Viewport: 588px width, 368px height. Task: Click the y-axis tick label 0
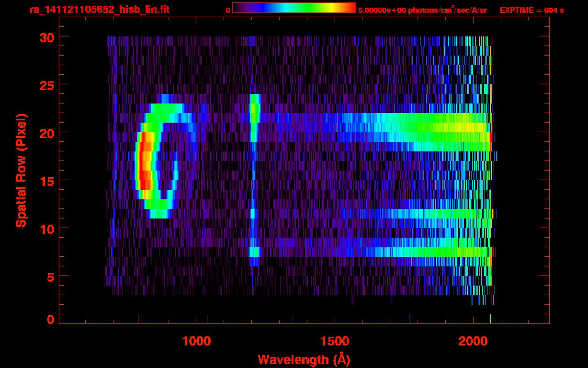pos(50,319)
